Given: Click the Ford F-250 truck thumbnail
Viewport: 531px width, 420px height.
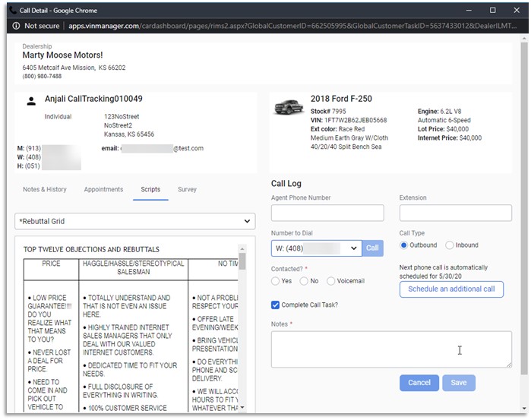Looking at the screenshot, I should (289, 107).
